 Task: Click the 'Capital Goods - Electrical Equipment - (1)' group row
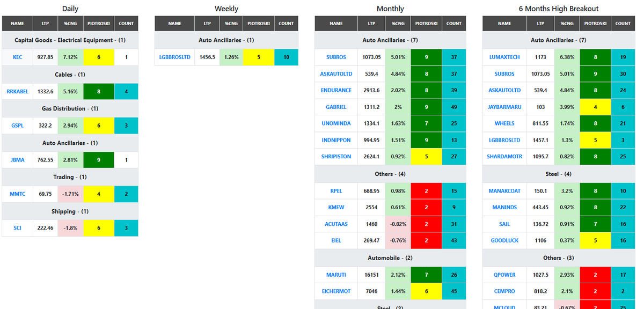70,40
